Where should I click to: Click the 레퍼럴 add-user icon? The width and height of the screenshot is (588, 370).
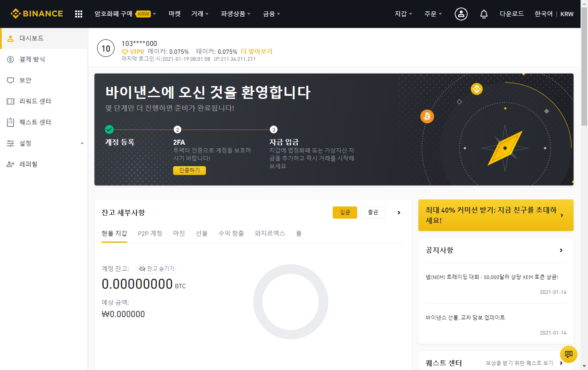point(10,164)
